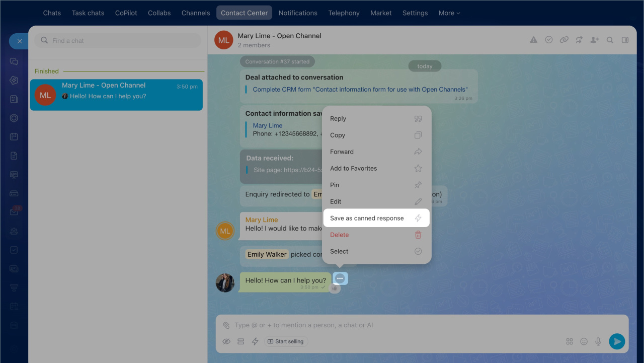Open the Complete CRM form link
The width and height of the screenshot is (644, 363).
point(360,90)
